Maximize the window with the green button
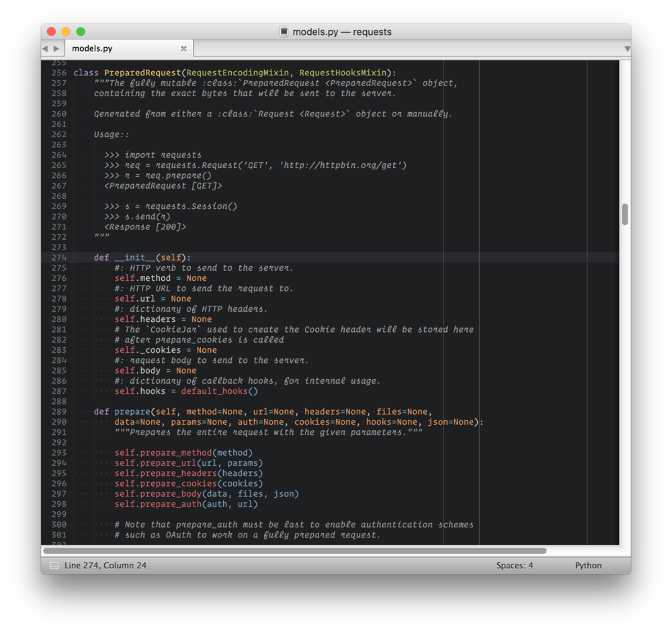672x633 pixels. [x=81, y=32]
